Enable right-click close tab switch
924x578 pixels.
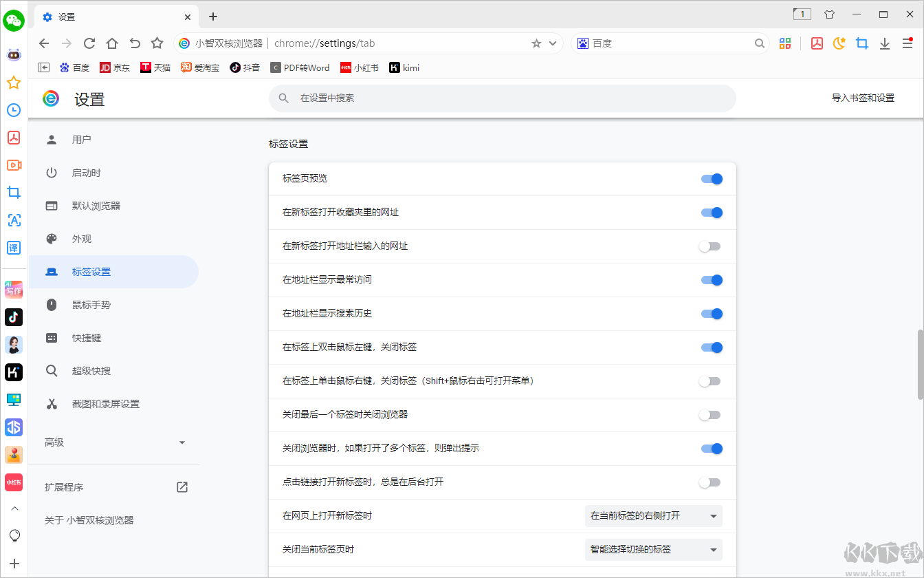tap(709, 381)
